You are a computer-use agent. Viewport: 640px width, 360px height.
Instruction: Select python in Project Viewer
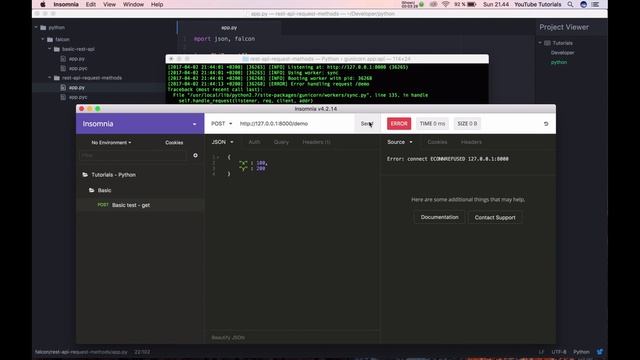point(559,62)
